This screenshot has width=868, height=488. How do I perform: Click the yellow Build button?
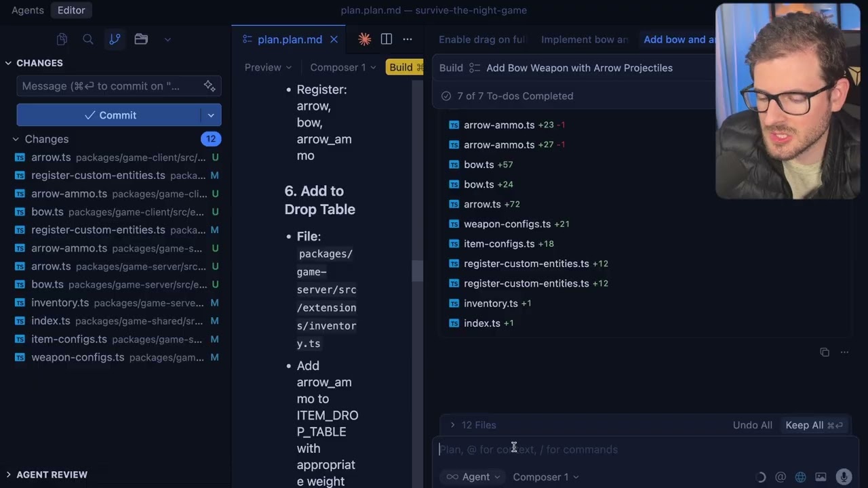point(405,67)
